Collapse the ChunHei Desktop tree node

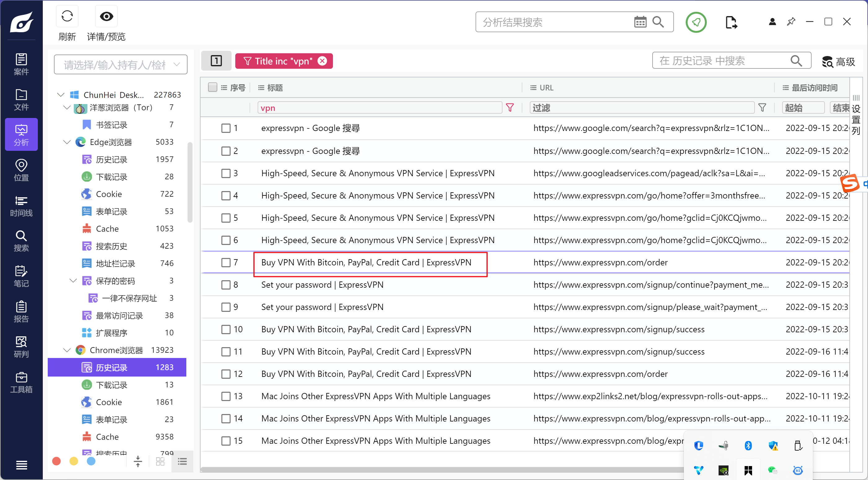[x=61, y=94]
